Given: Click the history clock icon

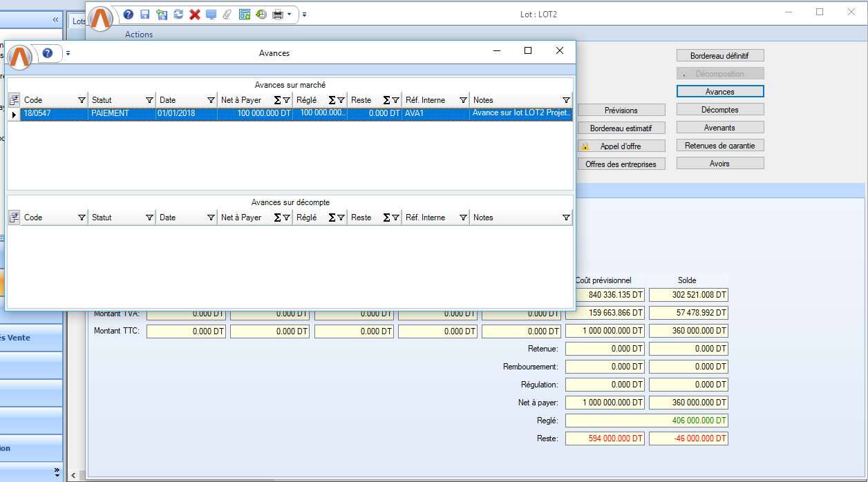Looking at the screenshot, I should click(x=261, y=15).
